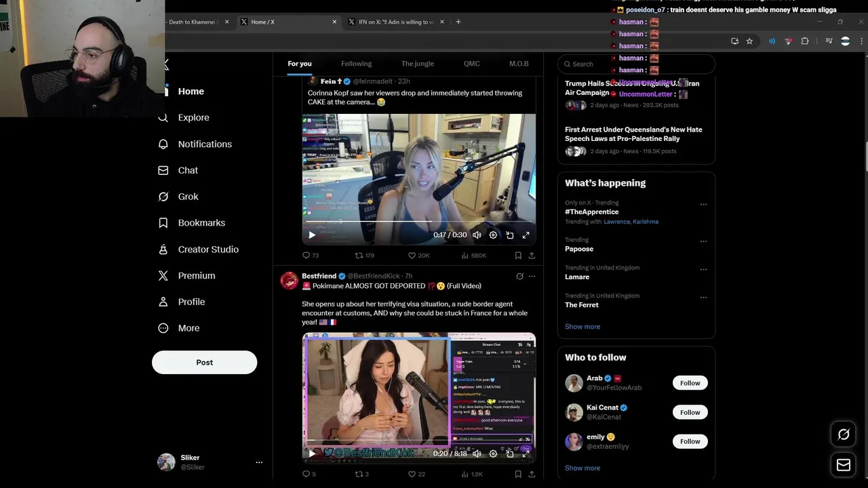Open floating messages envelope button
868x488 pixels.
844,465
